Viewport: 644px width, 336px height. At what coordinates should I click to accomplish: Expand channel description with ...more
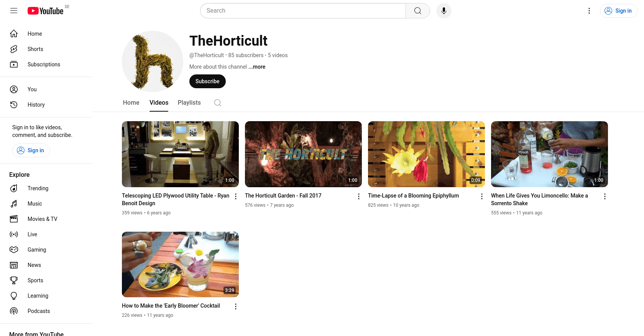pos(257,67)
